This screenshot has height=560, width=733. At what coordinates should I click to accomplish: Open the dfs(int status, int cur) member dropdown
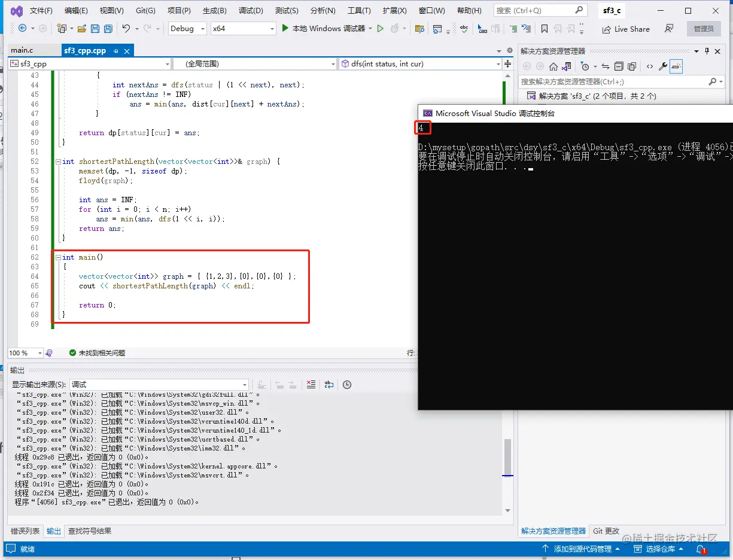421,63
